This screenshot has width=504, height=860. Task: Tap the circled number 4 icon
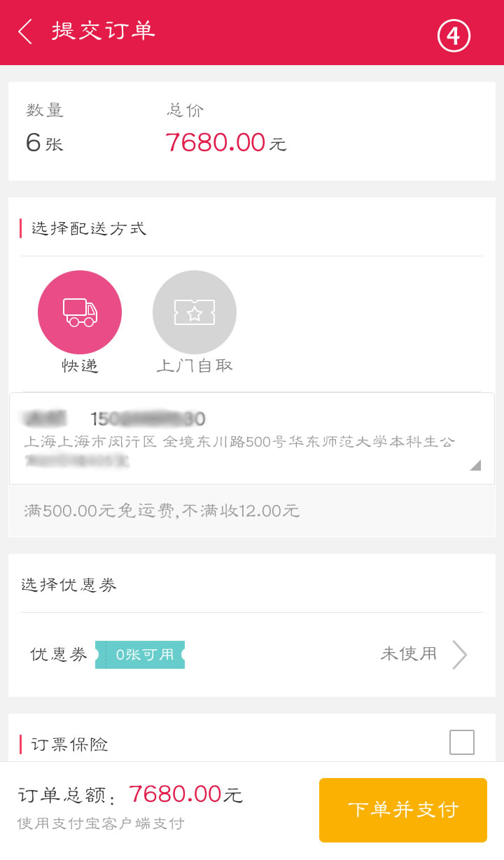tap(454, 35)
